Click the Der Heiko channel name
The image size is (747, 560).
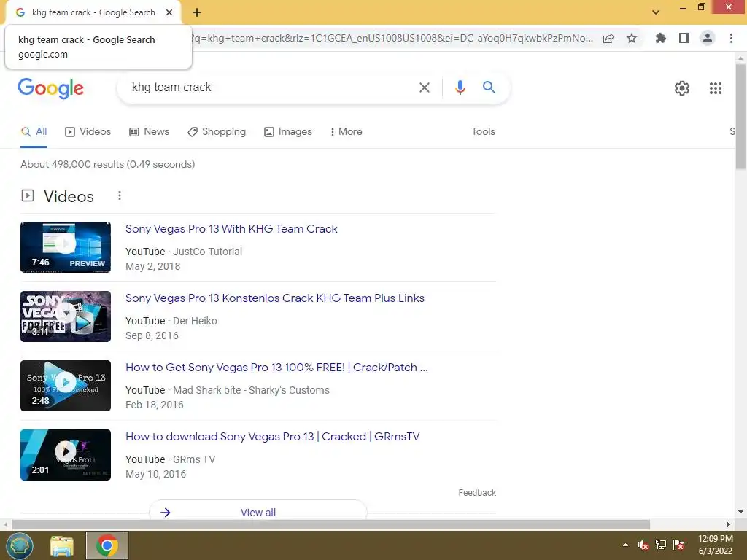pos(195,321)
